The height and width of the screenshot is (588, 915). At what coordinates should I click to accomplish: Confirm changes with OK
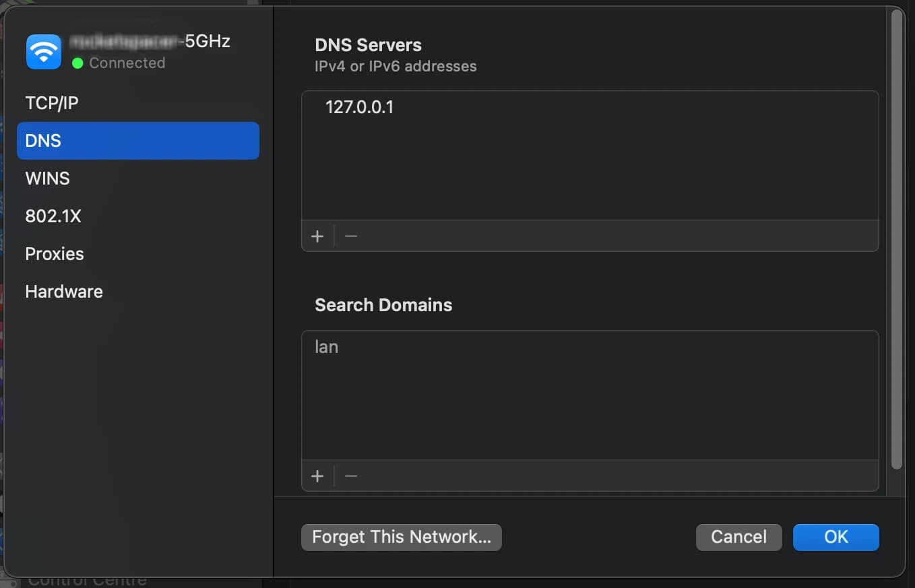(x=835, y=537)
